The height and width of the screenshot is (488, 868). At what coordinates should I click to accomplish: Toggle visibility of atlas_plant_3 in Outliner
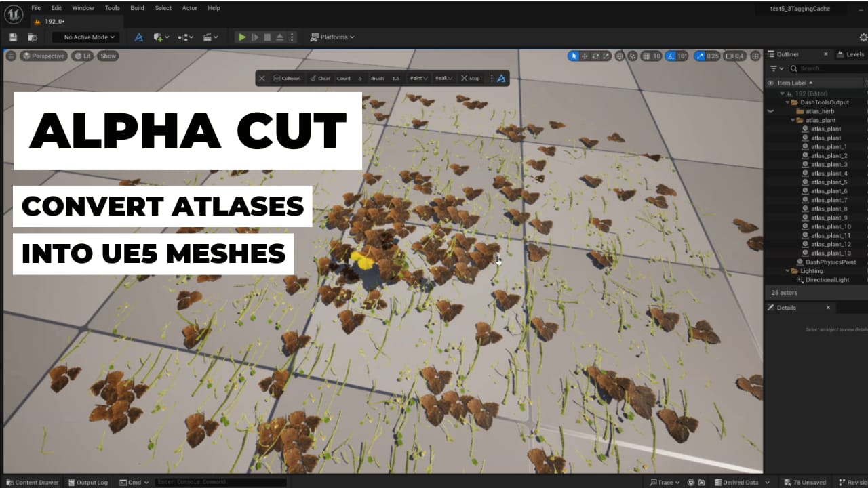[x=770, y=163]
